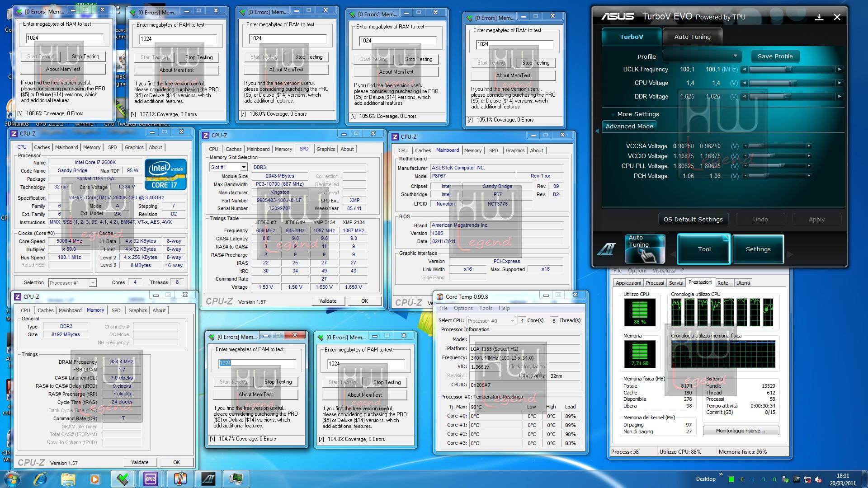Open Windows Media Player taskbar icon
This screenshot has height=488, width=868.
[94, 479]
